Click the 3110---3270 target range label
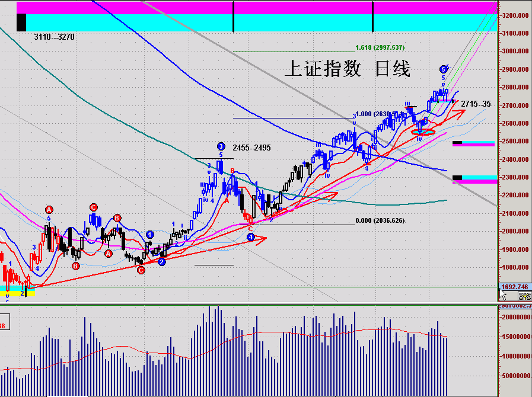The image size is (532, 397). click(x=54, y=37)
